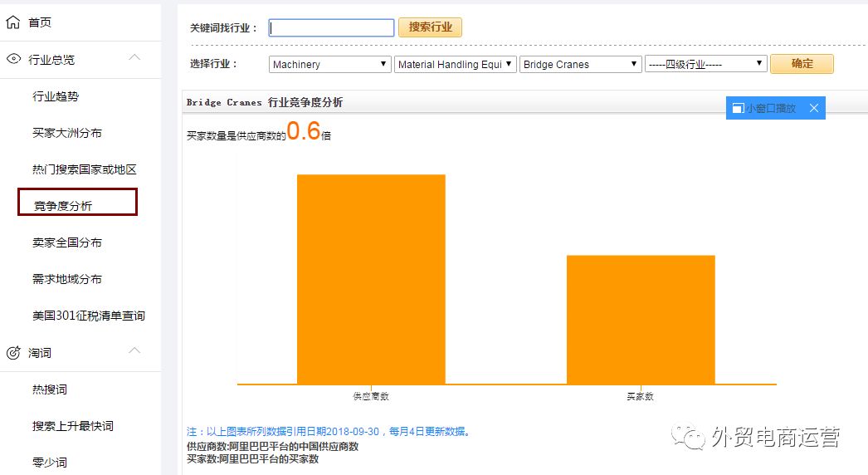Open 行业趋势 menu item
868x475 pixels.
pyautogui.click(x=56, y=96)
